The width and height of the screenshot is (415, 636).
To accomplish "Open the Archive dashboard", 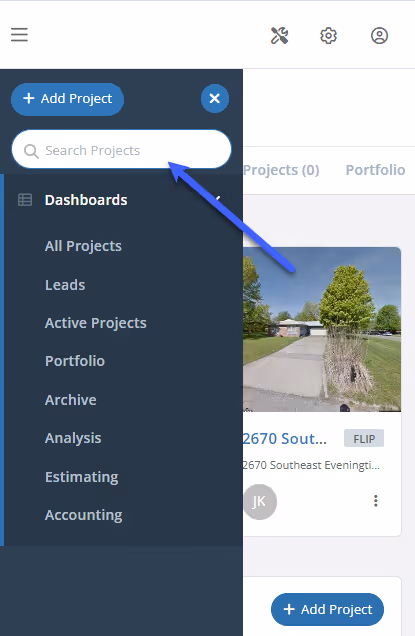I will click(x=71, y=400).
